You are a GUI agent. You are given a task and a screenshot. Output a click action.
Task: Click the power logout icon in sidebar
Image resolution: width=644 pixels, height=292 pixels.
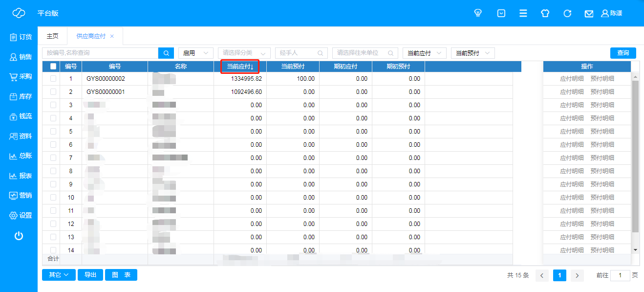pyautogui.click(x=19, y=236)
